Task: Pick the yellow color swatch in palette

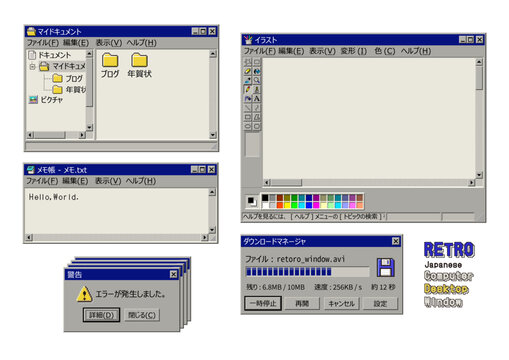Action: (287, 205)
